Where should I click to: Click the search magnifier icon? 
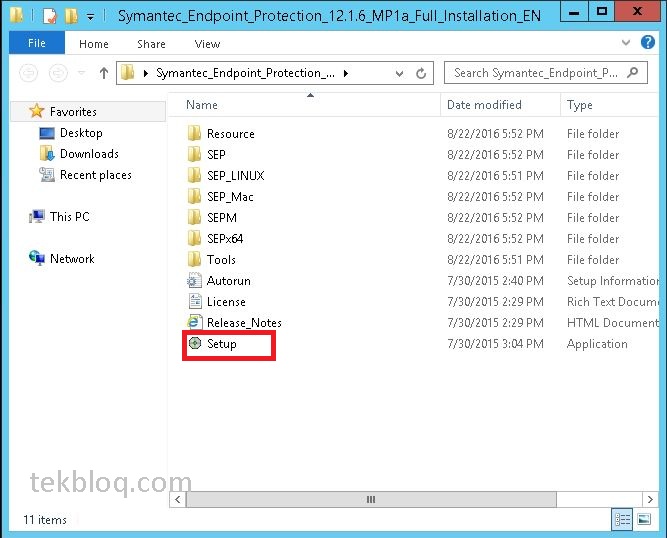633,73
